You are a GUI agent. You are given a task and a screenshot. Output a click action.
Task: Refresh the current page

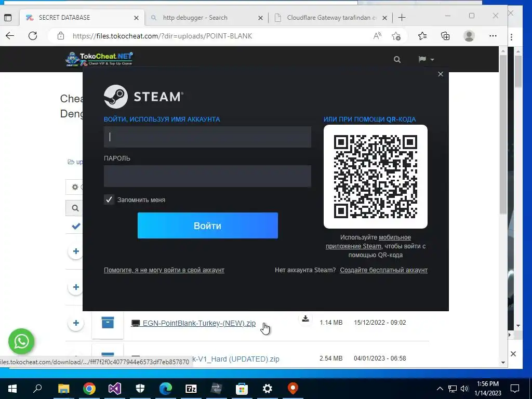[x=33, y=36]
